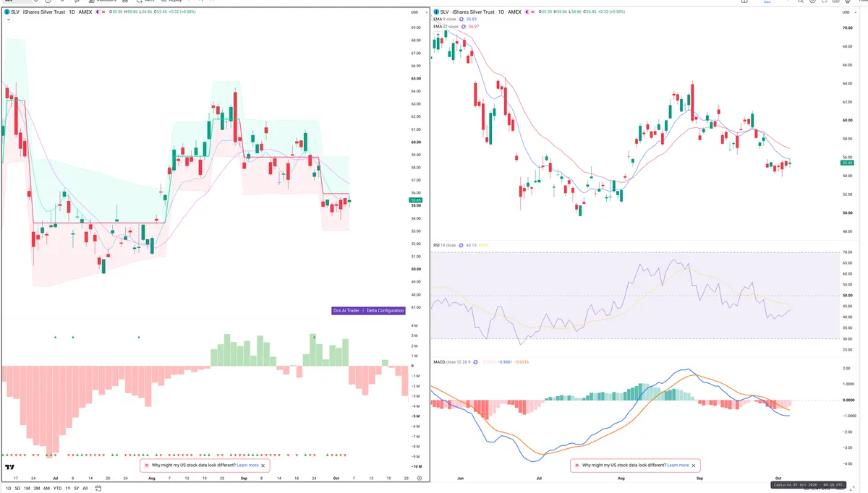Select the 5D time range
Viewport: 868px width, 493px height.
tap(17, 489)
